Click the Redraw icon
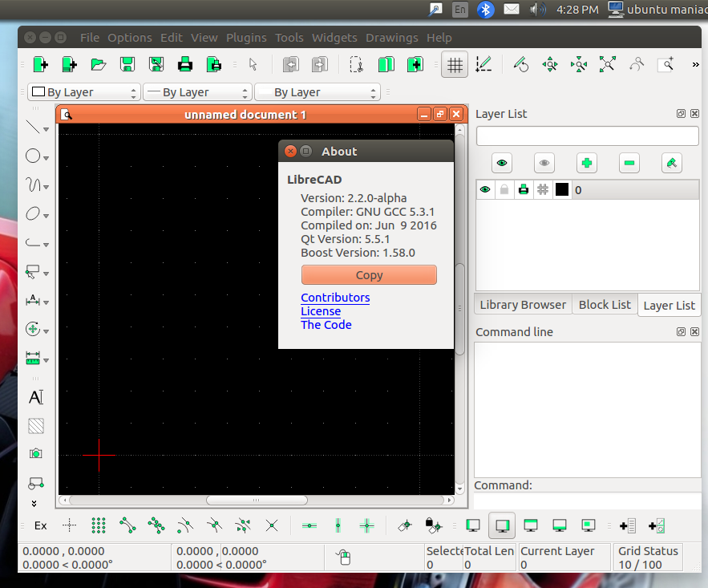The height and width of the screenshot is (588, 708). click(x=521, y=65)
